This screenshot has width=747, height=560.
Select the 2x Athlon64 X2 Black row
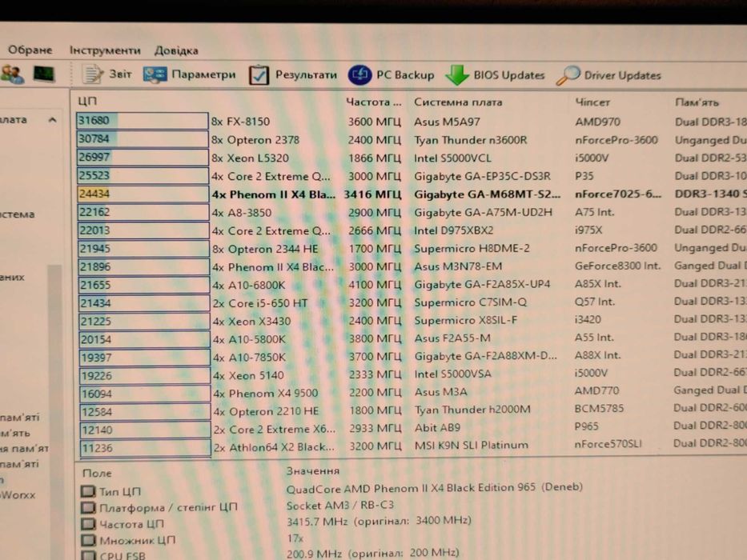(412, 448)
